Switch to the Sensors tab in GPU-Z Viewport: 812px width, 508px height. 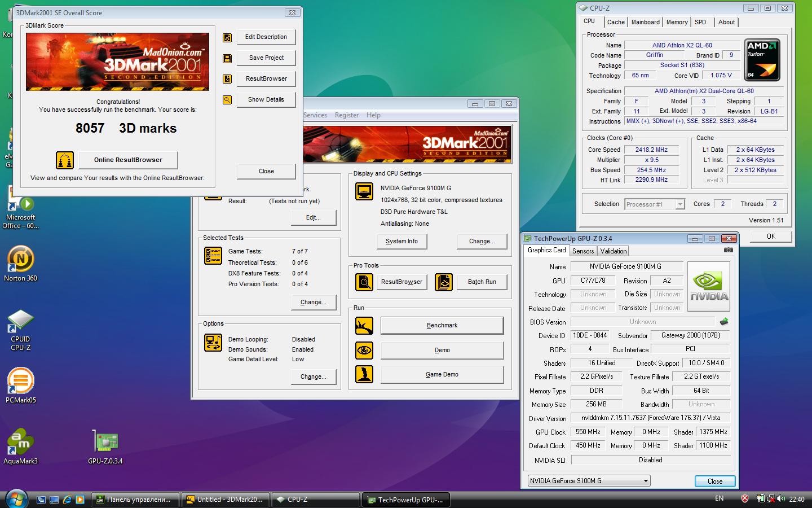pyautogui.click(x=583, y=251)
